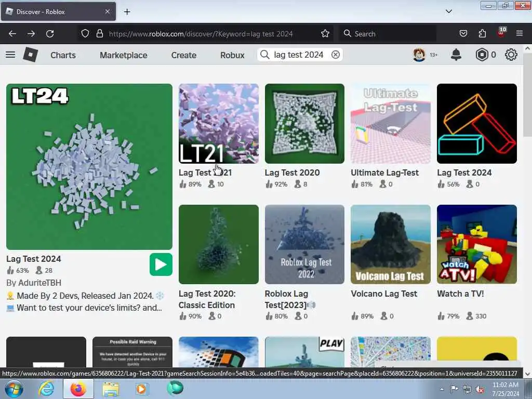The height and width of the screenshot is (399, 532).
Task: Select the Discover - Roblox tab
Action: click(58, 11)
